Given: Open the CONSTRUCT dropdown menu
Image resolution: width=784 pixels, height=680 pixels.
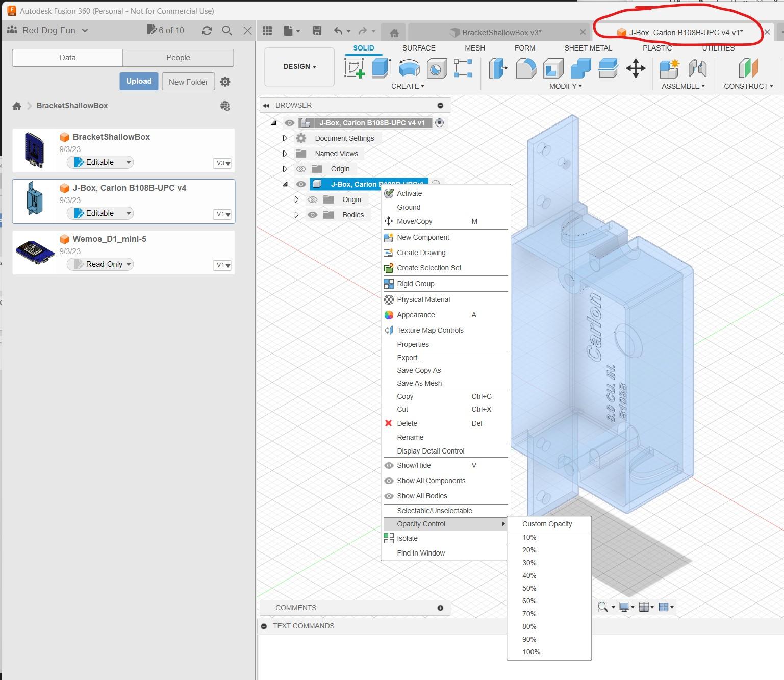Looking at the screenshot, I should point(748,86).
